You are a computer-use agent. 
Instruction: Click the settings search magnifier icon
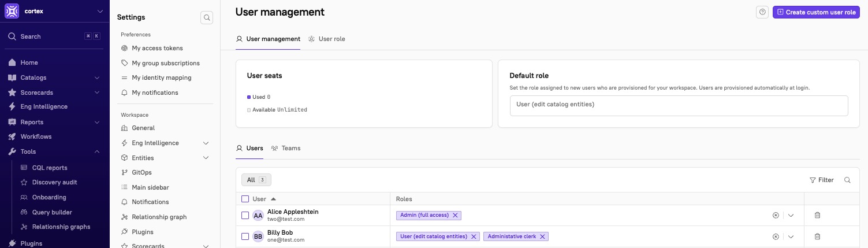pos(207,18)
